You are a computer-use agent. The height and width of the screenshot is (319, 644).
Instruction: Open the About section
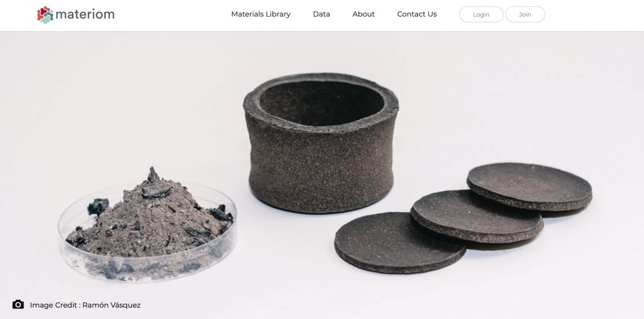[363, 15]
